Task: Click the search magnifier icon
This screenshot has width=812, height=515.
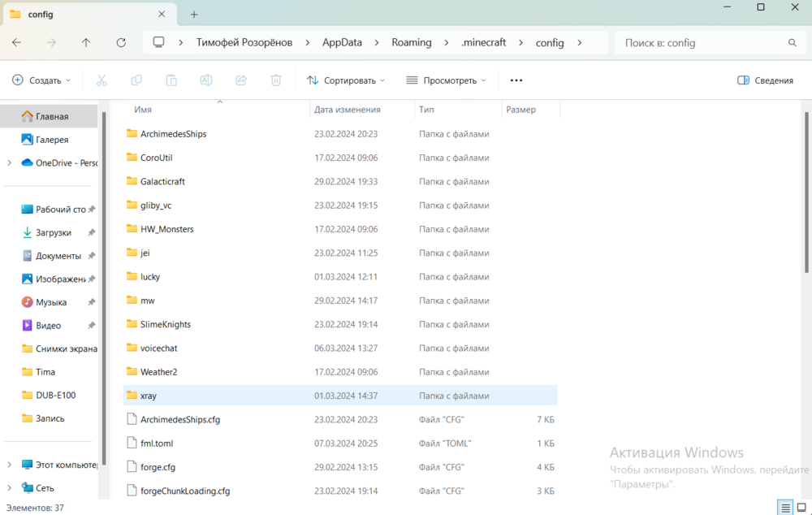Action: [793, 43]
